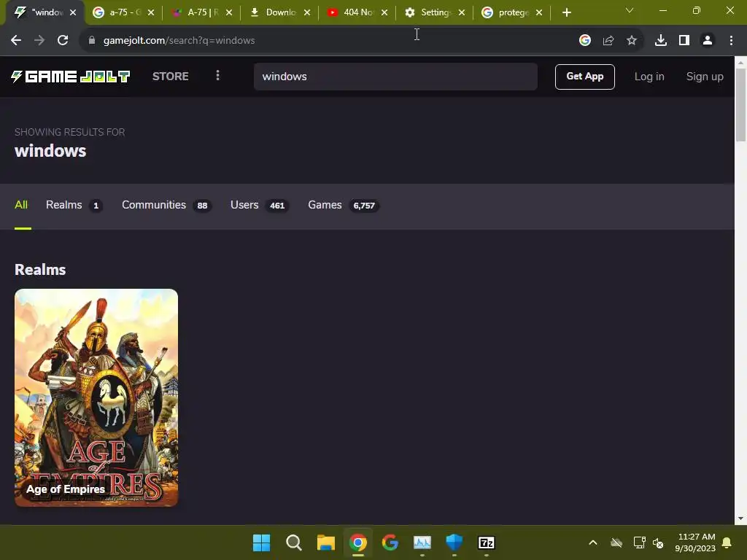Expand the tab search chevron

pyautogui.click(x=630, y=10)
